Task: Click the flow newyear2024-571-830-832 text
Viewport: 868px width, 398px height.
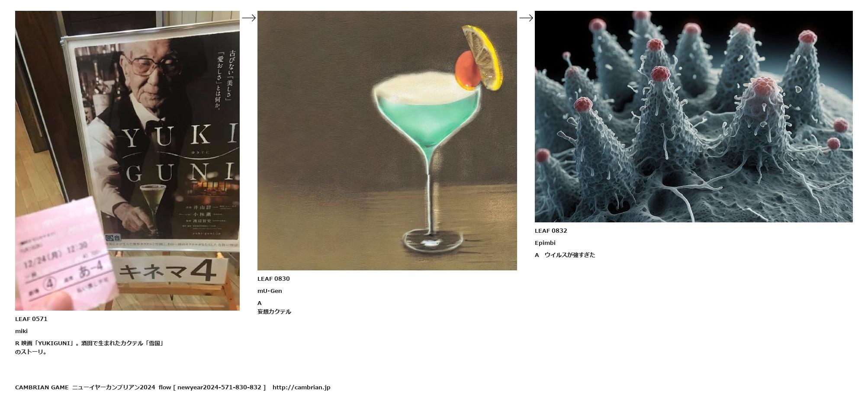Action: coord(212,387)
